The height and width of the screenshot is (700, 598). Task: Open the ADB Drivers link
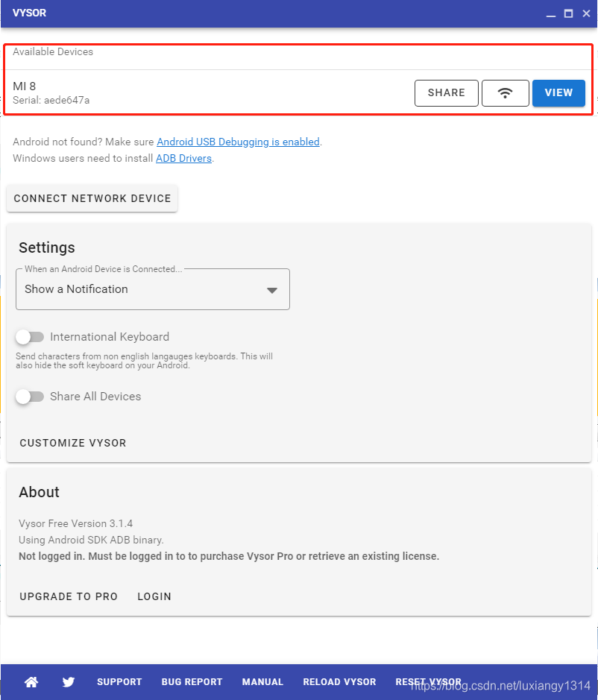(x=183, y=159)
